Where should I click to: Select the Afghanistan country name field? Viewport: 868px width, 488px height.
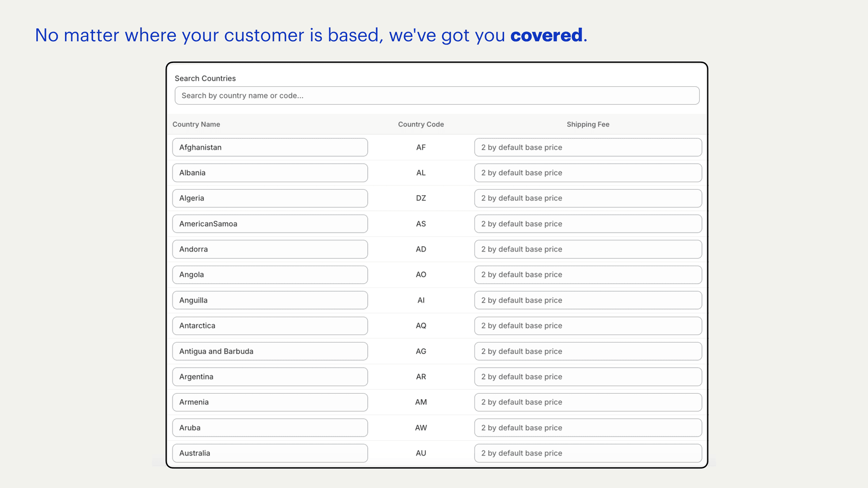[270, 147]
